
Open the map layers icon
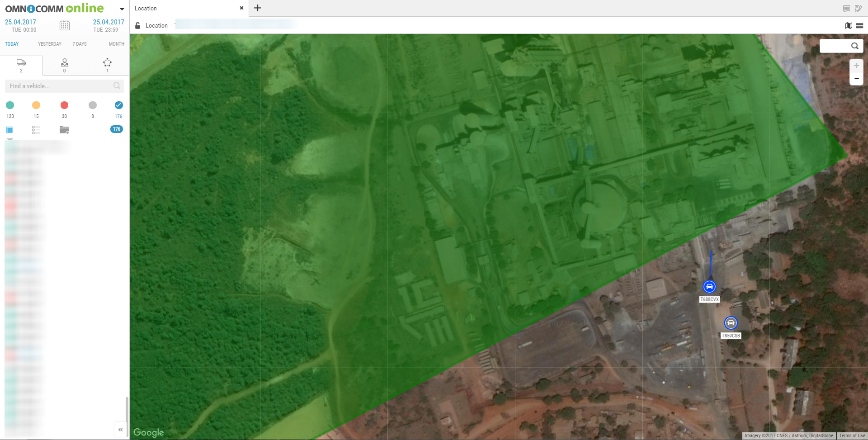coord(849,26)
